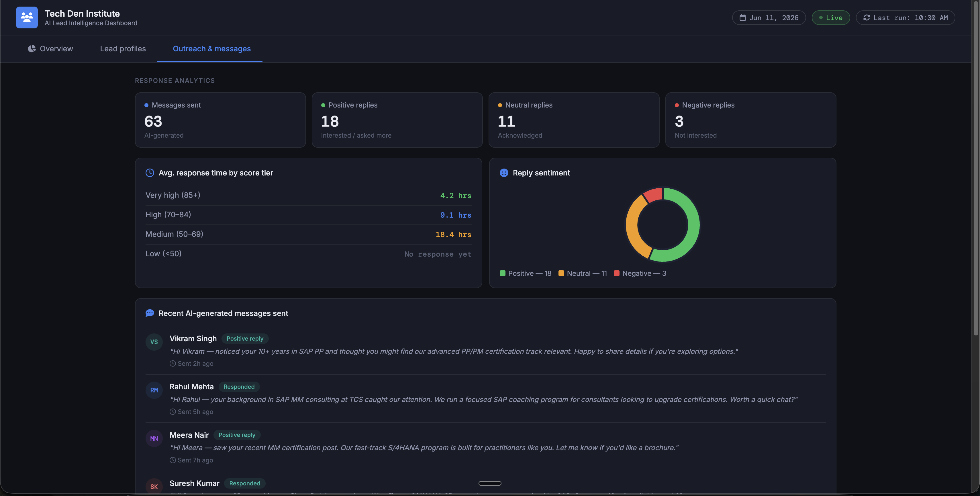Click the smiley icon beside Reply sentiment
The width and height of the screenshot is (980, 496).
tap(504, 173)
